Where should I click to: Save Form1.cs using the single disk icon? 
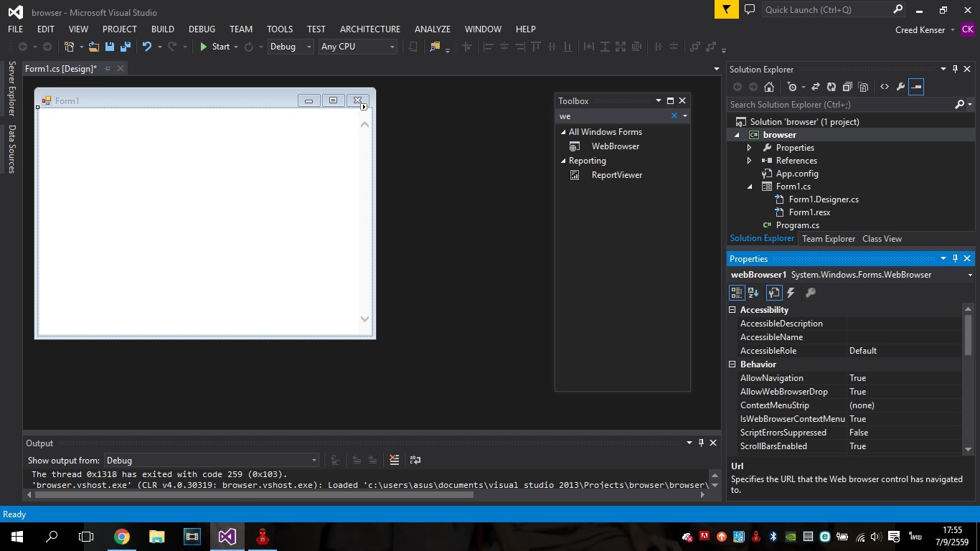click(110, 47)
